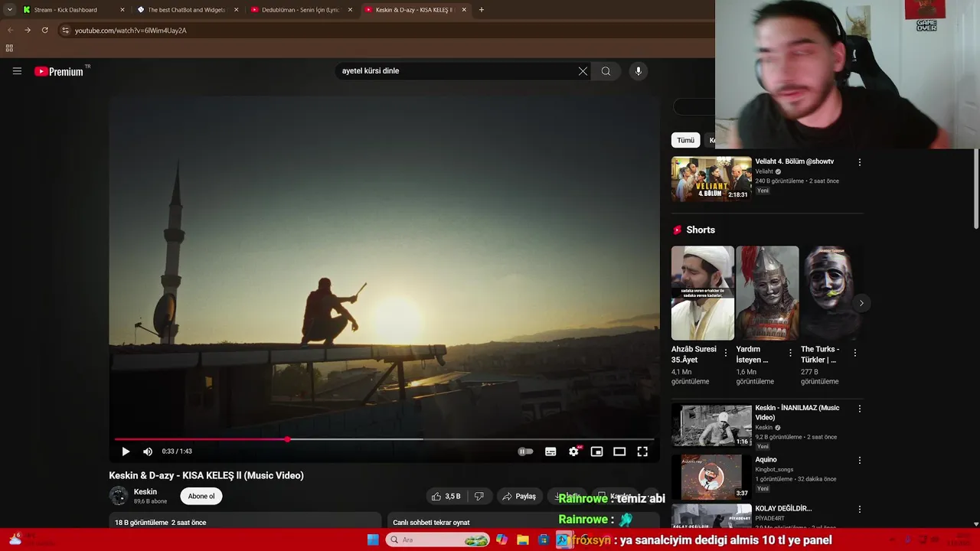Open the Yardım İsteyen short thumbnail
This screenshot has width=980, height=551.
(767, 293)
